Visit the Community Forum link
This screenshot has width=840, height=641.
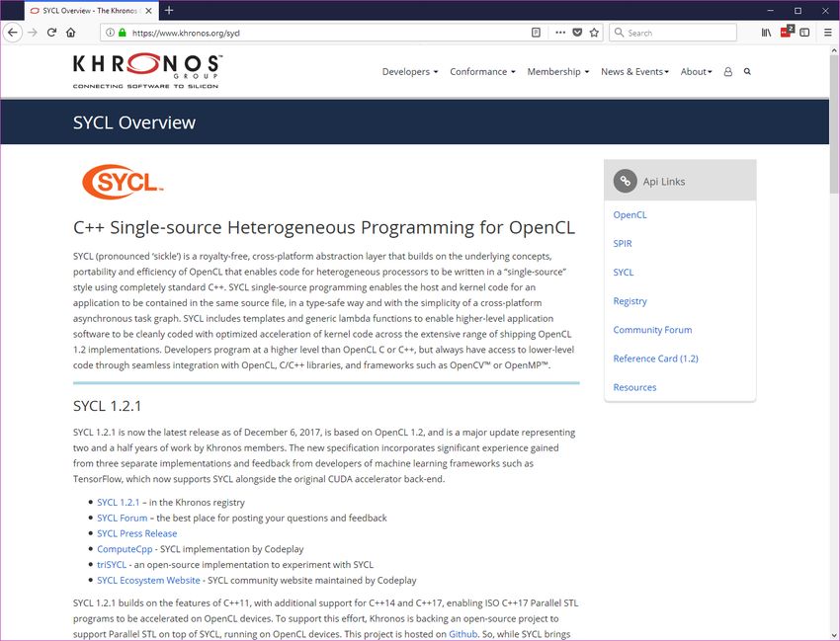click(652, 330)
